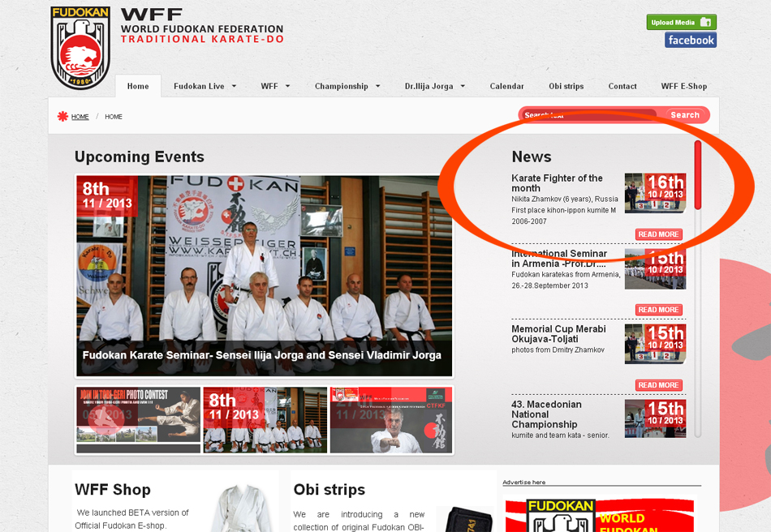Screen dimensions: 771x532
Task: Click the red News list scrollbar handle
Action: [x=697, y=175]
